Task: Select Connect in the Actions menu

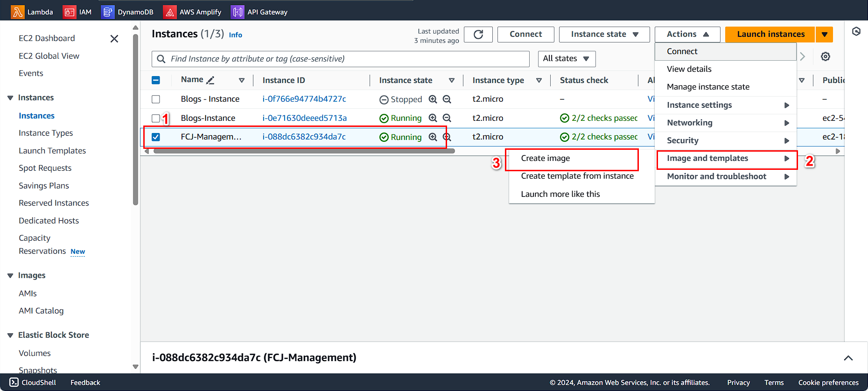Action: click(x=726, y=51)
